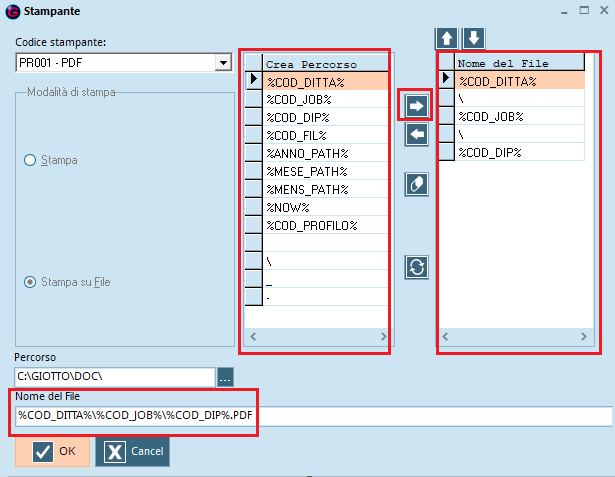Screen dimensions: 615x477
Task: Click the Nome del File input field
Action: point(314,415)
